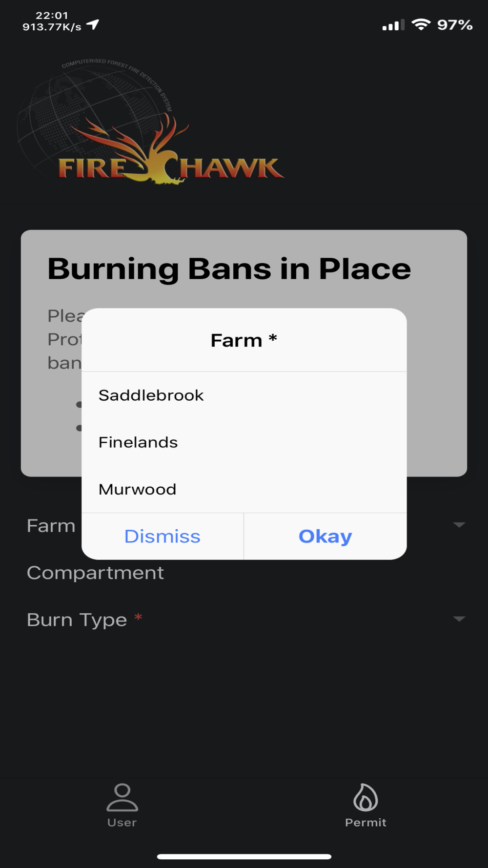488x868 pixels.
Task: Dismiss the Farm selection dialog
Action: (x=163, y=536)
